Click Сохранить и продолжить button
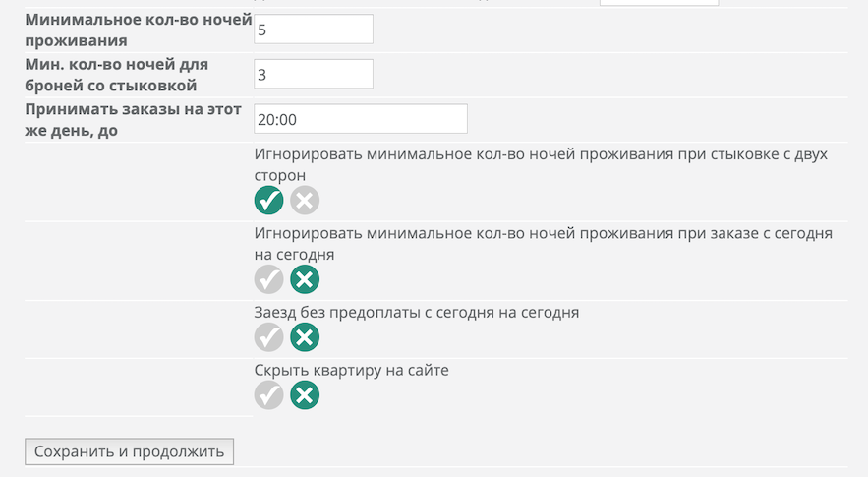 129,451
